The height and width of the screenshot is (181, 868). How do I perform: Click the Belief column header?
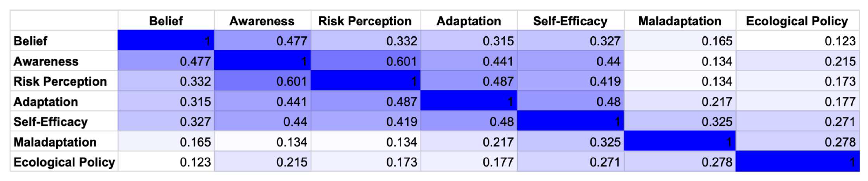[166, 21]
